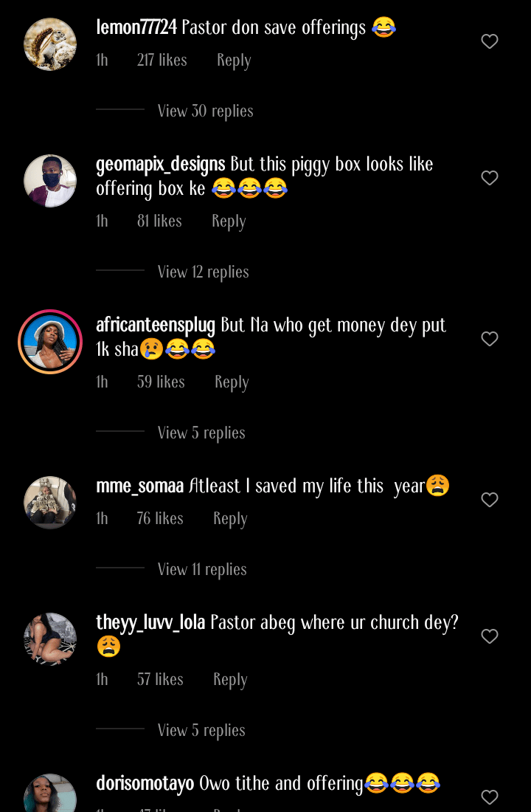The height and width of the screenshot is (812, 531).
Task: Like theyy_luvv_lola's comment
Action: (x=490, y=636)
